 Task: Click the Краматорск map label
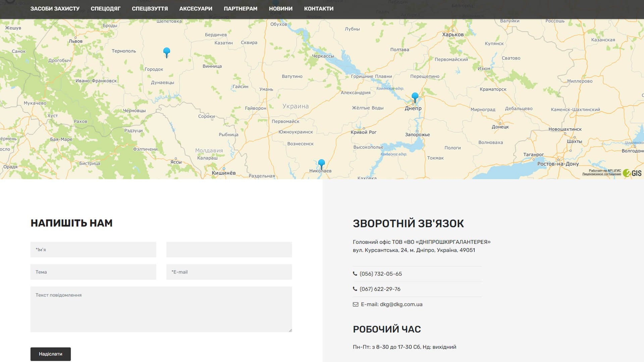(493, 89)
